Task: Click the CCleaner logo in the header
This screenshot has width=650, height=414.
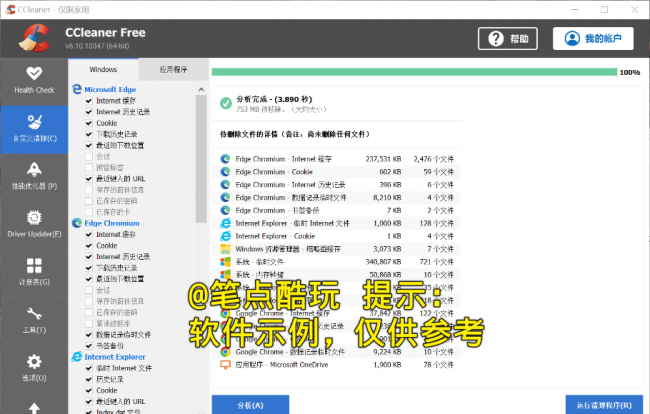Action: pos(34,38)
